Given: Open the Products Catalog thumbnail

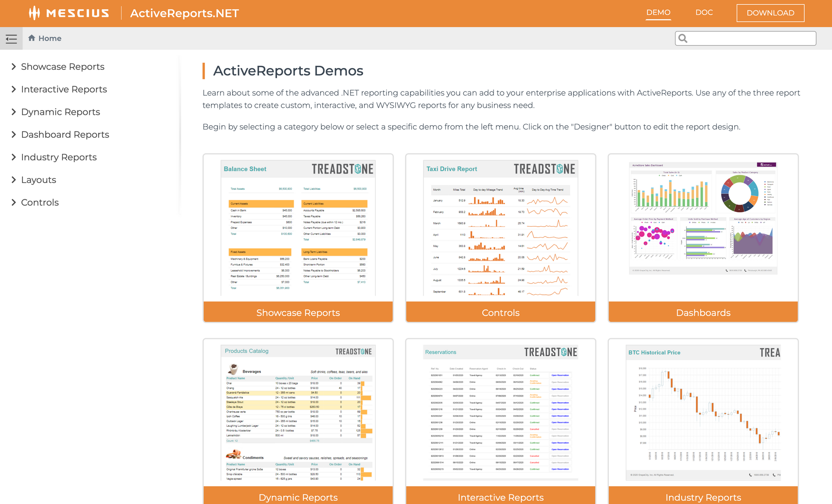Looking at the screenshot, I should coord(298,413).
